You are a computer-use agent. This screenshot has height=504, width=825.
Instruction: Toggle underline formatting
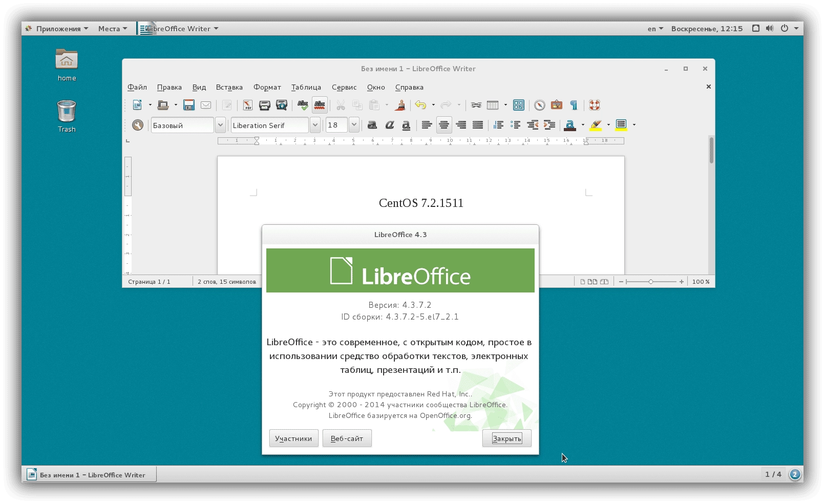coord(406,125)
